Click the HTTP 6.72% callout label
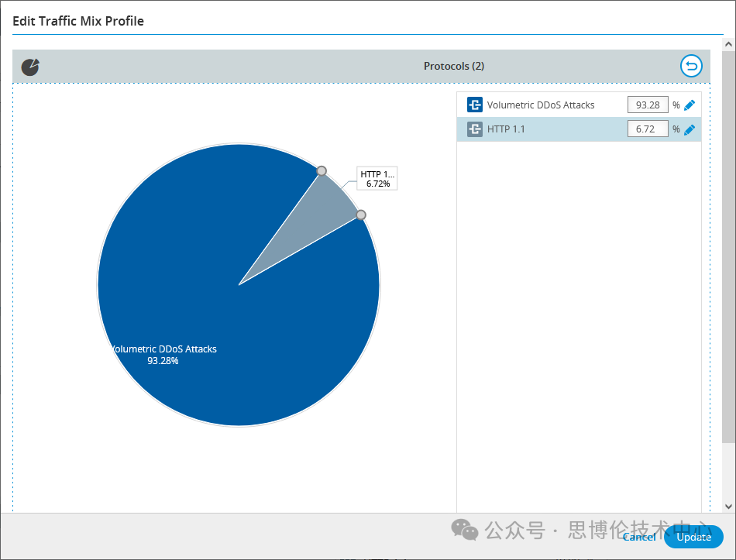 [x=377, y=179]
